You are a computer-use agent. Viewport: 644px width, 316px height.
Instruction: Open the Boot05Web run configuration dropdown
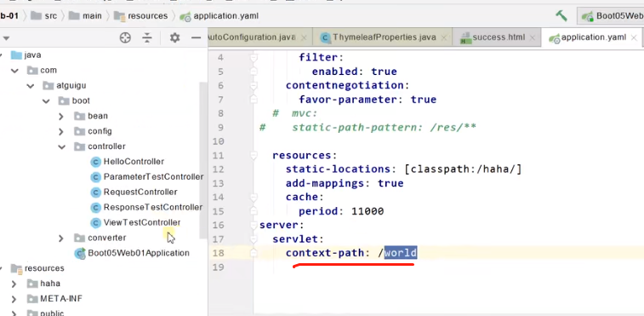click(612, 16)
